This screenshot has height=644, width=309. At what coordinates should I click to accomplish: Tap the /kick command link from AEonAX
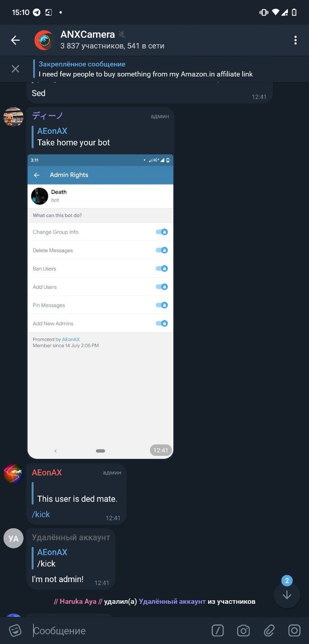[41, 514]
